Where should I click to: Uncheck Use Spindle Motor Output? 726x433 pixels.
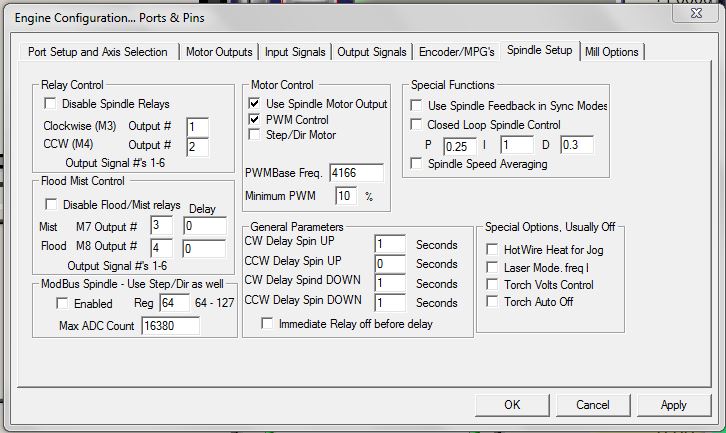[x=255, y=104]
